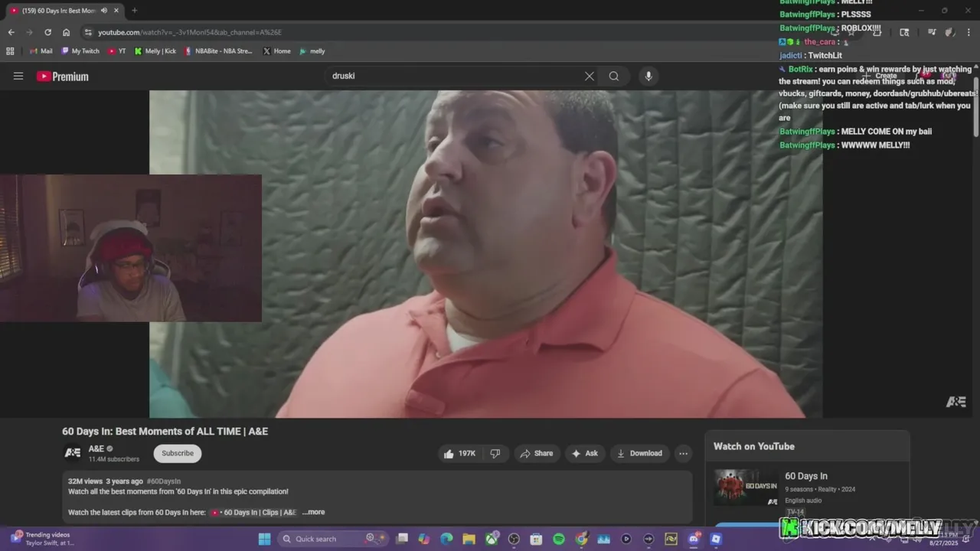
Task: Open Microsoft Edge from the taskbar
Action: click(446, 539)
